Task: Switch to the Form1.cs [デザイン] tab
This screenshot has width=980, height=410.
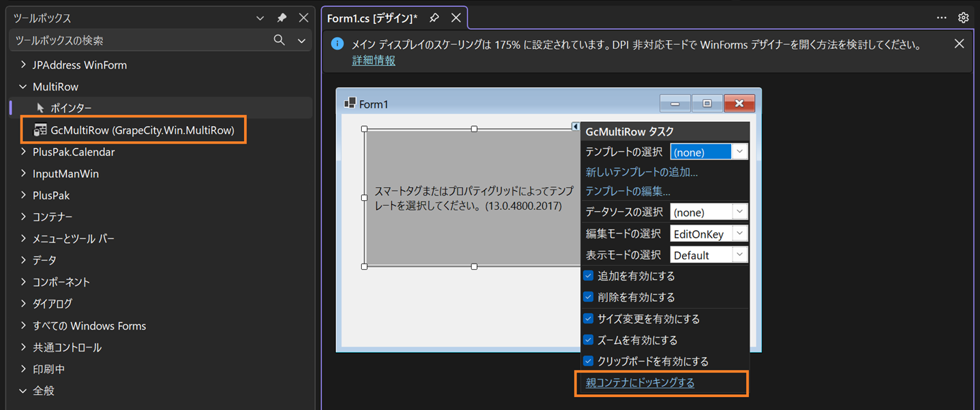Action: coord(372,18)
